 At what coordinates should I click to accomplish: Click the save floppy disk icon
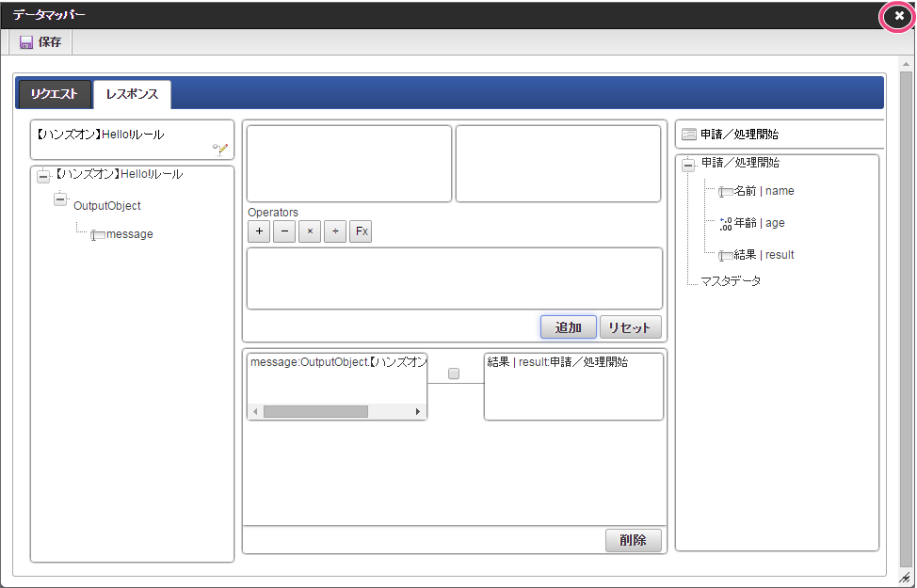(x=26, y=42)
